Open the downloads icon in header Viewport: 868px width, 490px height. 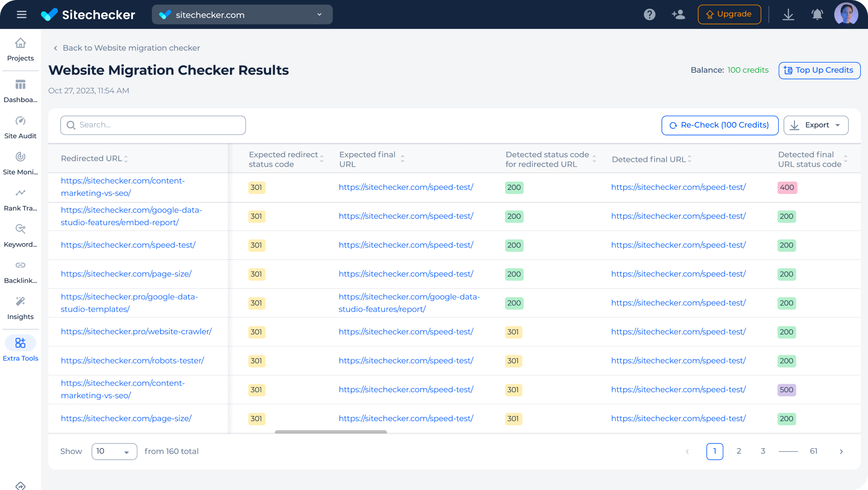point(788,15)
